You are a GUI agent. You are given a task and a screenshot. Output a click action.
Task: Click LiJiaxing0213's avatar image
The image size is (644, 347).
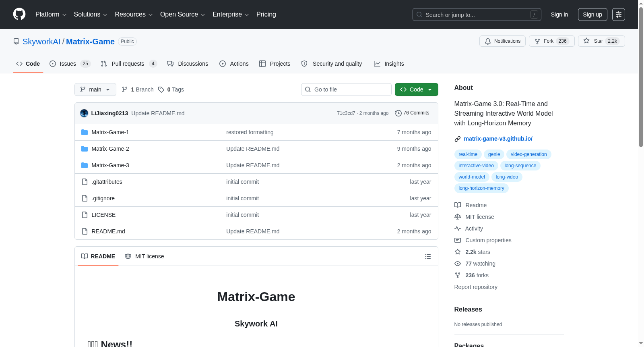84,113
